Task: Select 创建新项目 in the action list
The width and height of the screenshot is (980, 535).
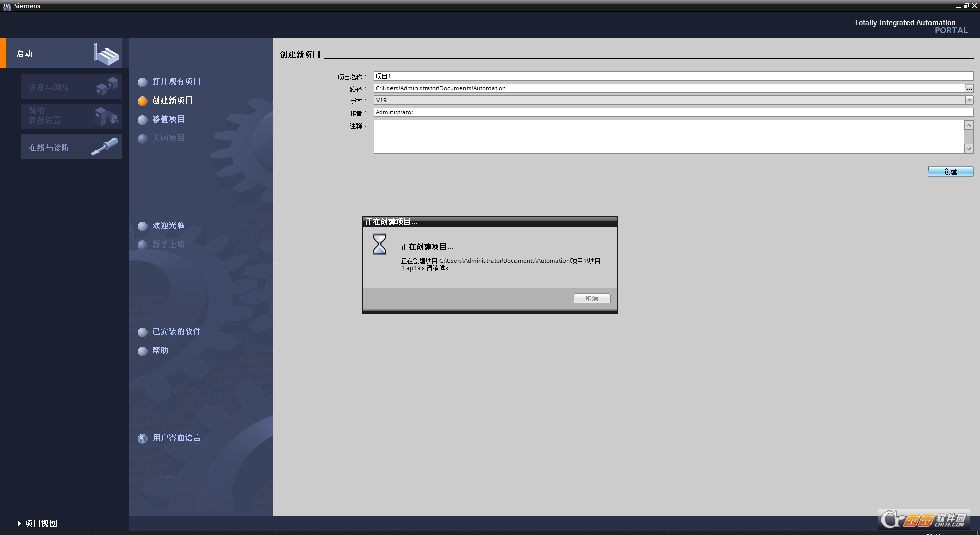Action: click(x=173, y=100)
